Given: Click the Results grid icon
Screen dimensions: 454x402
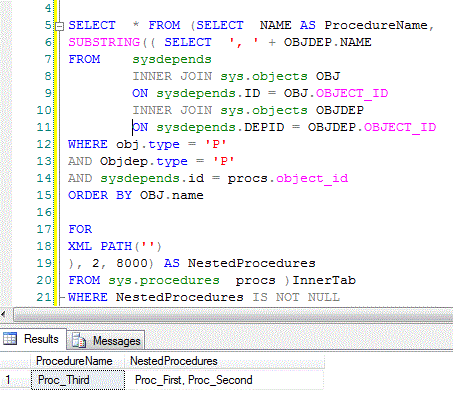Looking at the screenshot, I should (x=10, y=339).
